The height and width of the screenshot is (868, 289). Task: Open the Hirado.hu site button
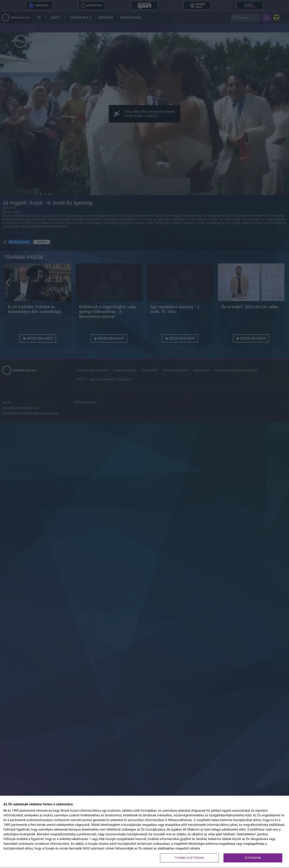click(x=39, y=5)
